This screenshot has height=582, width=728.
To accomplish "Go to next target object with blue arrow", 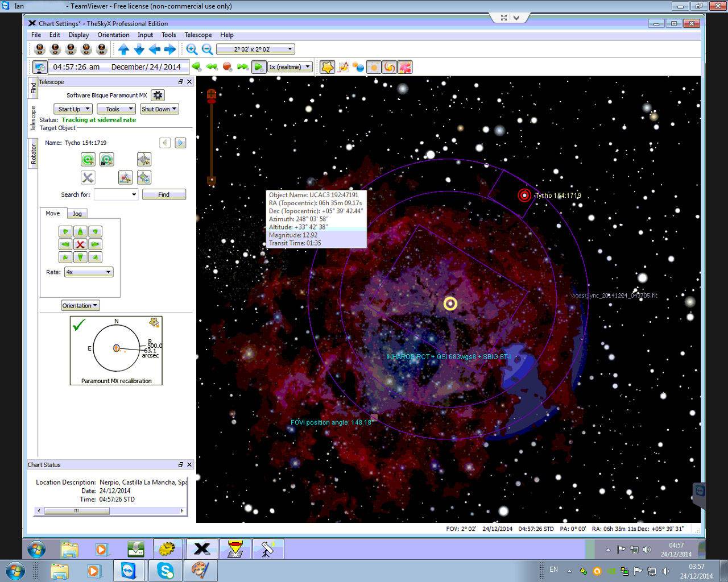I will point(180,143).
